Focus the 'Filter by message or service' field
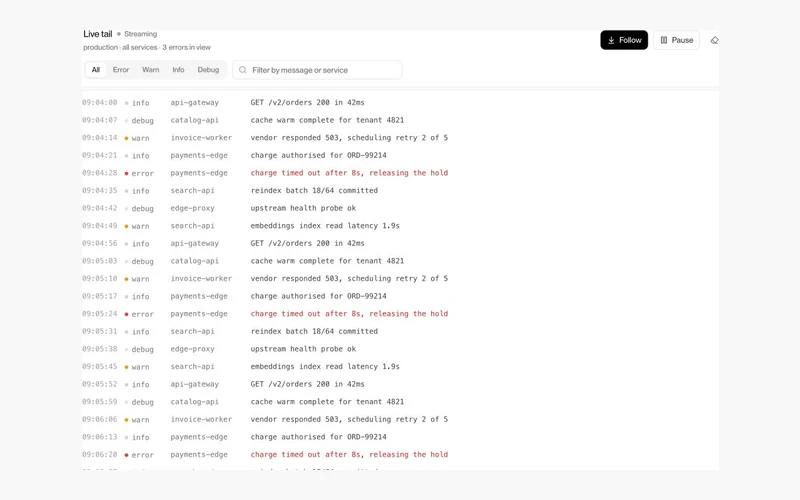The height and width of the screenshot is (500, 800). (317, 70)
